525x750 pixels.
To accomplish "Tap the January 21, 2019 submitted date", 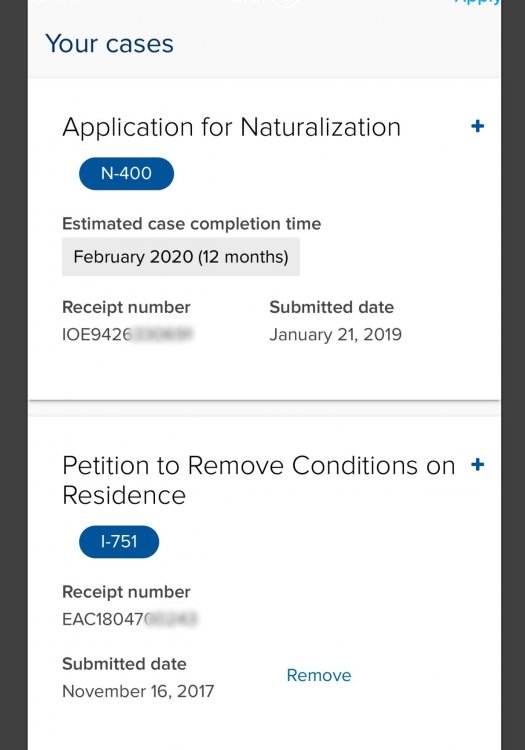I will (335, 334).
